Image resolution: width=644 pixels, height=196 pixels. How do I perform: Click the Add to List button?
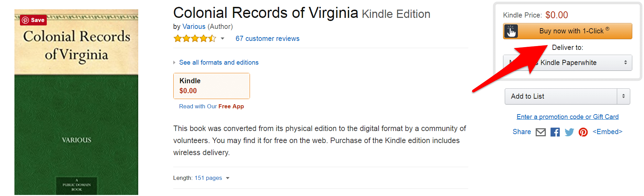(x=560, y=96)
